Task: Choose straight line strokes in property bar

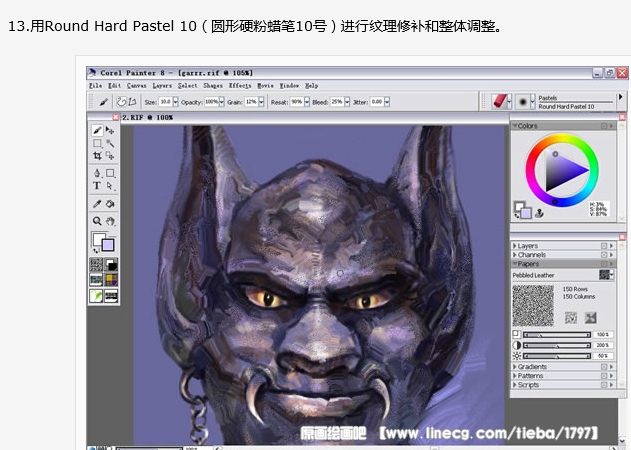Action: pyautogui.click(x=132, y=102)
